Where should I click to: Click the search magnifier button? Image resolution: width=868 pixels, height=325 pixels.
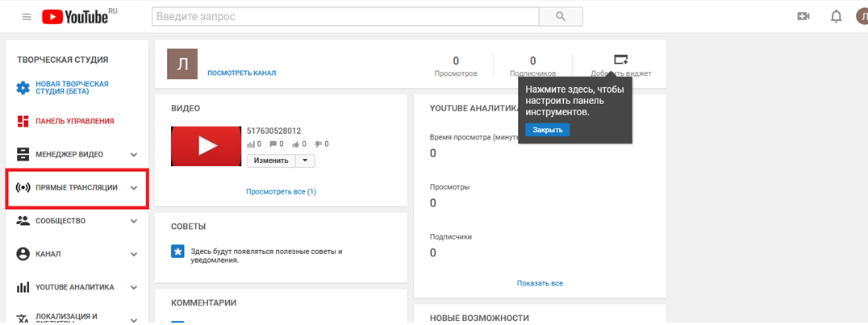tap(561, 17)
